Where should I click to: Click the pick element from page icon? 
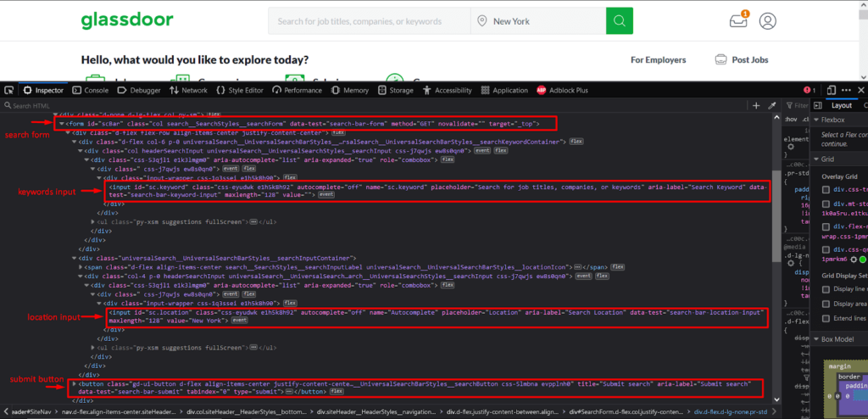click(9, 90)
